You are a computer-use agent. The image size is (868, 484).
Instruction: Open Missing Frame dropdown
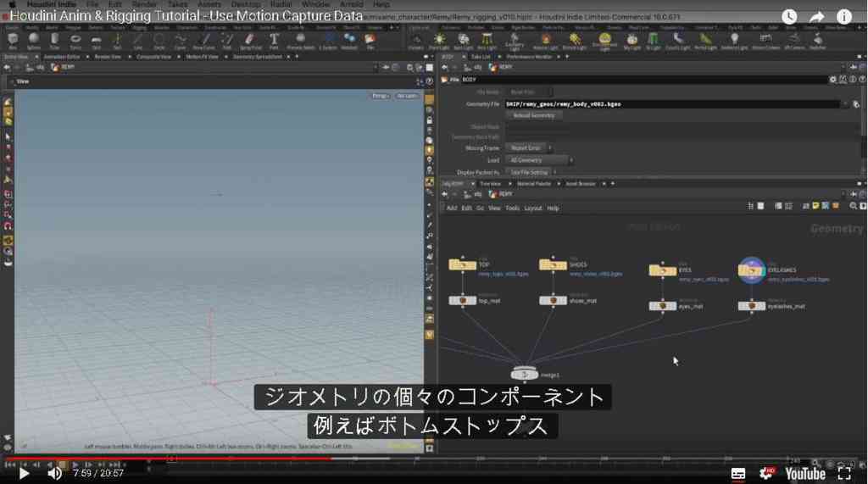point(528,148)
